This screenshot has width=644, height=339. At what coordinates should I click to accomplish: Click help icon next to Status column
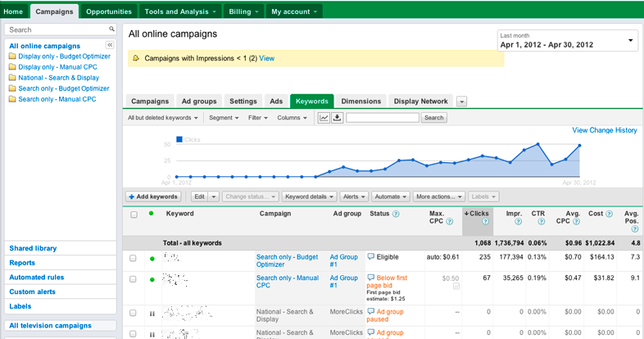click(396, 214)
